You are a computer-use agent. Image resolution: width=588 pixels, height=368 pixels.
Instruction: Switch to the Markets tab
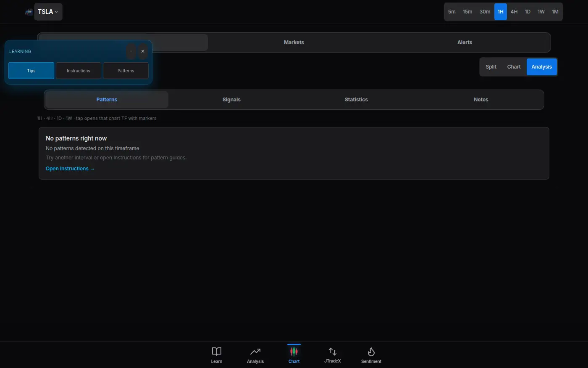(294, 42)
